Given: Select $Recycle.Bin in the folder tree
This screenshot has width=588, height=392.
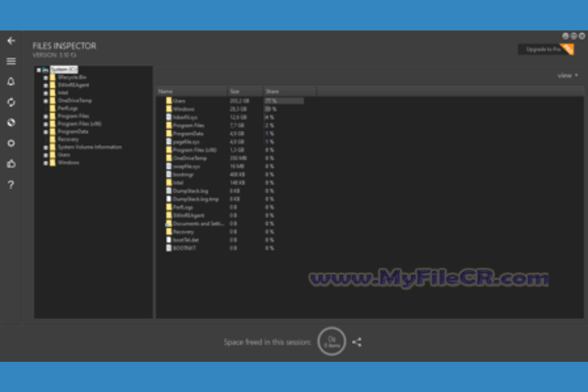Looking at the screenshot, I should pos(72,78).
